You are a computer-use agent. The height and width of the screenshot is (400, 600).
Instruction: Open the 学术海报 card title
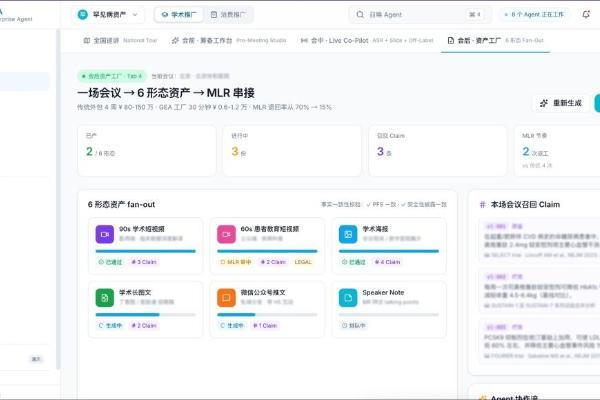pos(375,229)
